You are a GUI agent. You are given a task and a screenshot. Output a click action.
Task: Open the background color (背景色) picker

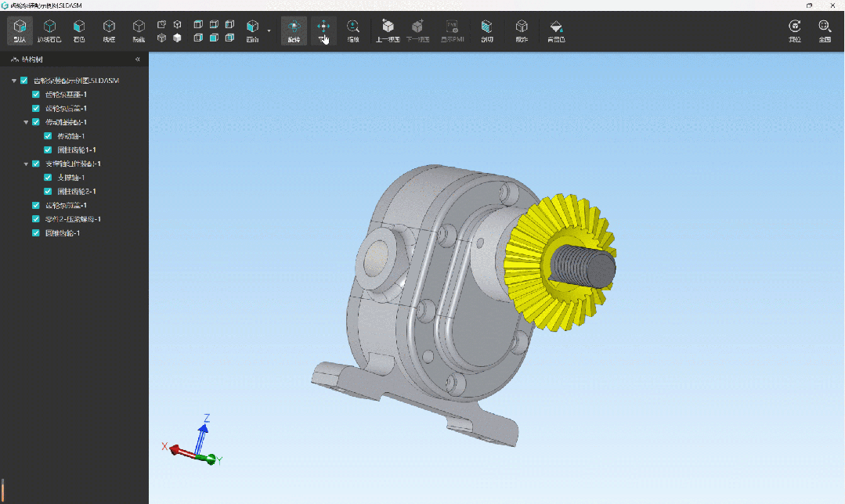click(556, 31)
